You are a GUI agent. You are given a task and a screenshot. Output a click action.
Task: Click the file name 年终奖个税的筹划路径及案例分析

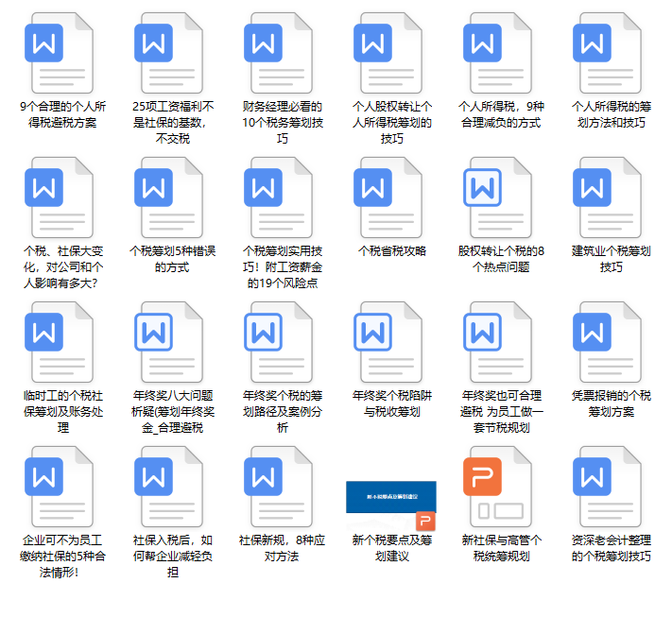pyautogui.click(x=283, y=411)
